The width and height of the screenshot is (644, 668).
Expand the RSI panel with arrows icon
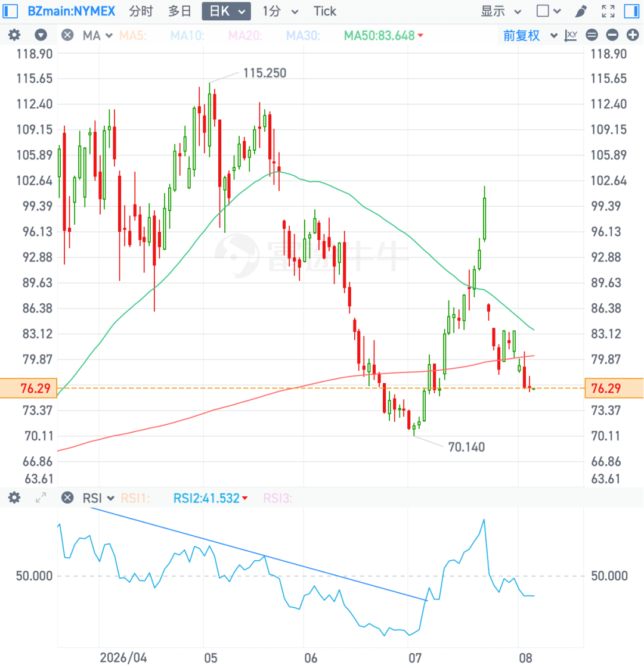click(x=41, y=498)
